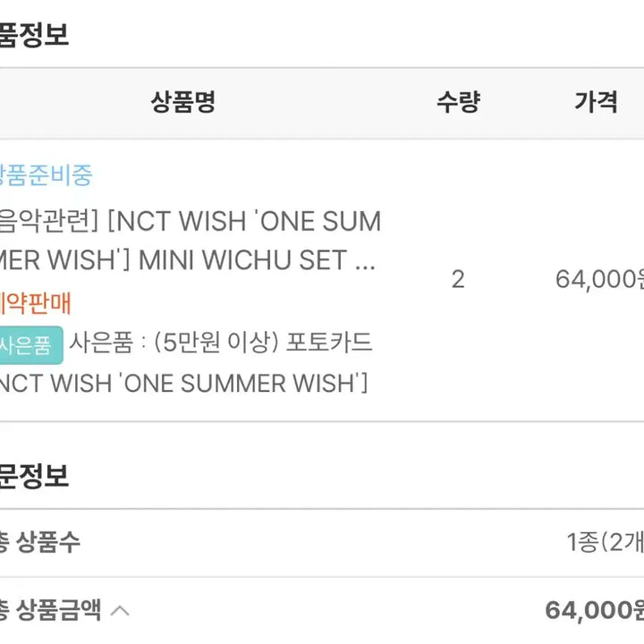This screenshot has height=644, width=644.
Task: Click the 64,000원 item price
Action: [599, 279]
